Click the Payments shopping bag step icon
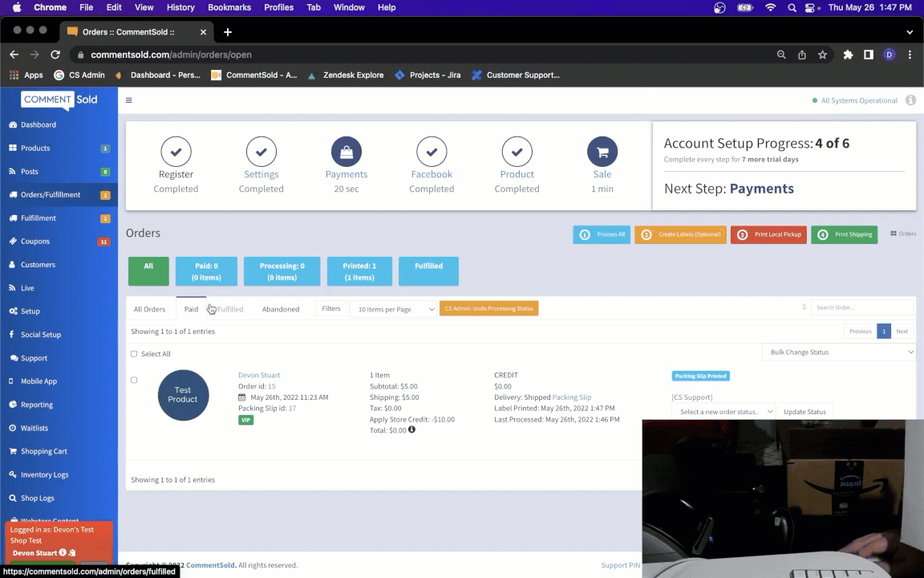 click(x=346, y=152)
